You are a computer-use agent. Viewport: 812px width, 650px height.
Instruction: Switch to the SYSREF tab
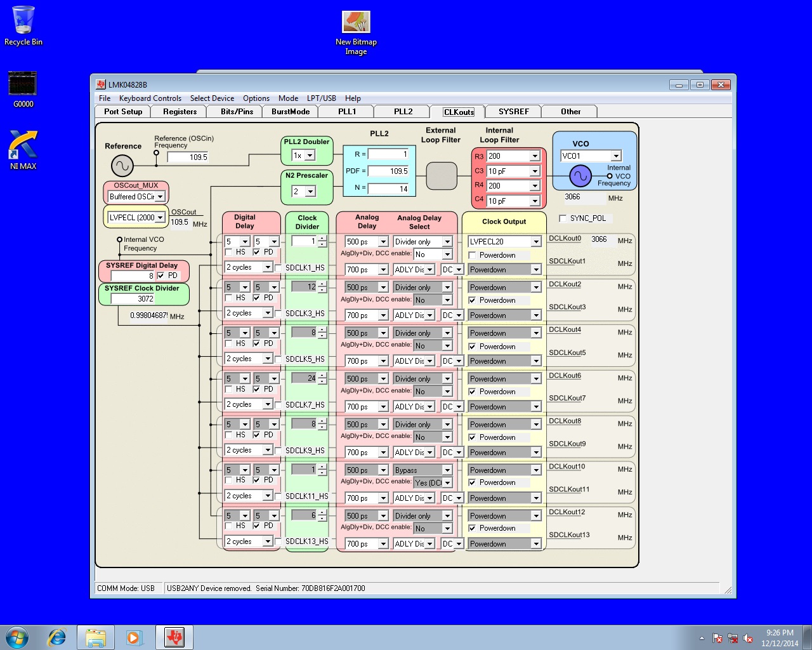click(x=514, y=112)
